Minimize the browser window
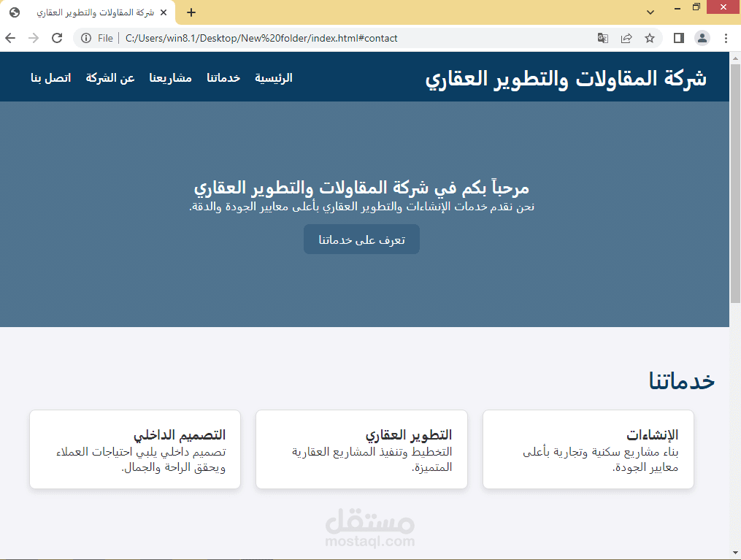The image size is (741, 560). [677, 7]
